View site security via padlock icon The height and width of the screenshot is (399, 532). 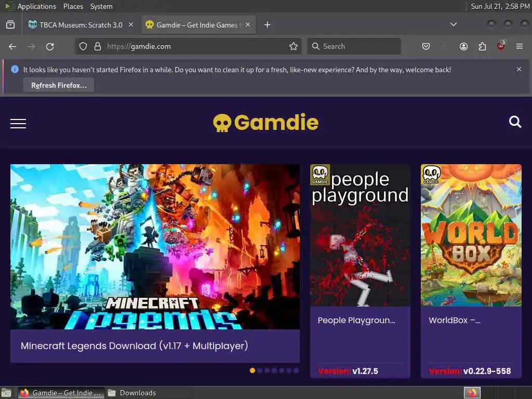click(98, 46)
